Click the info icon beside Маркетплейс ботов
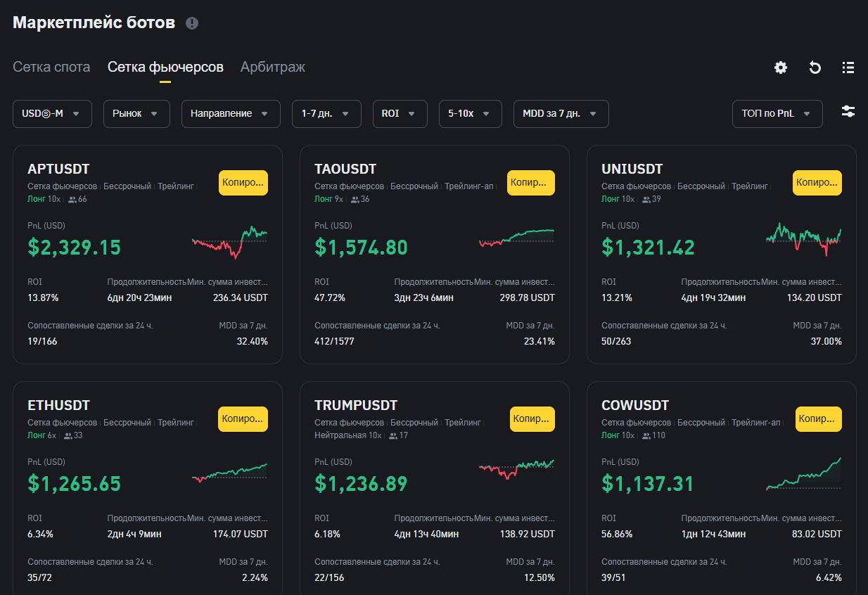Screen dimensions: 868x595 coord(192,23)
